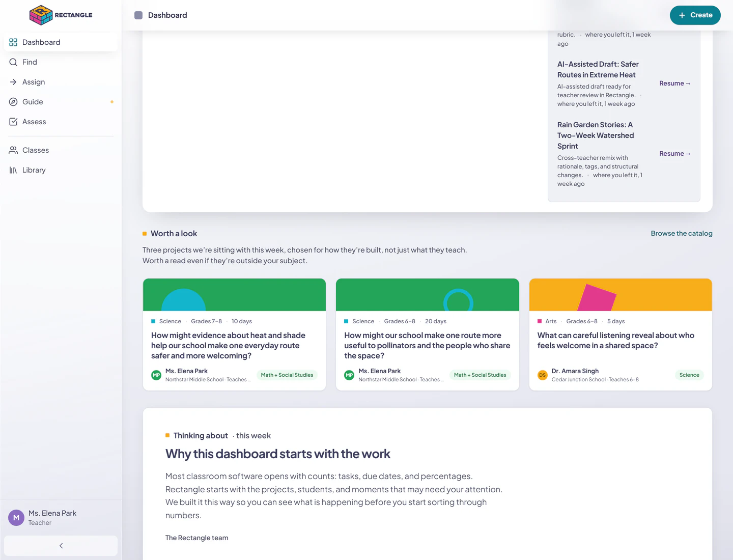Click the DS avatar for Dr. Amara Singh

coord(543,375)
